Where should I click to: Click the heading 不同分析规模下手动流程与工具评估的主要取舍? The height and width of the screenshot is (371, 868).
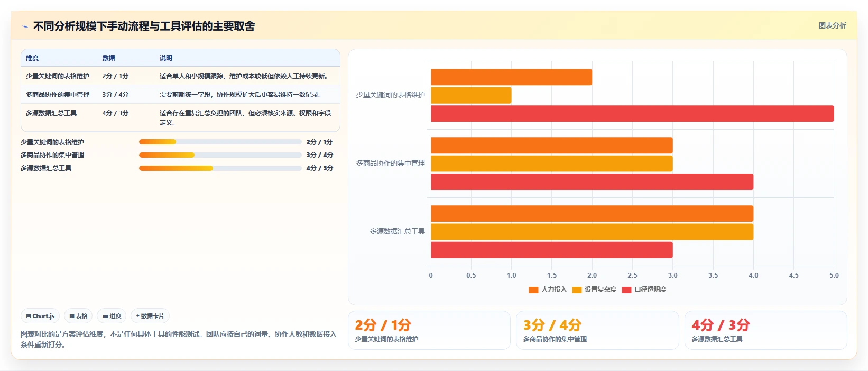coord(144,26)
